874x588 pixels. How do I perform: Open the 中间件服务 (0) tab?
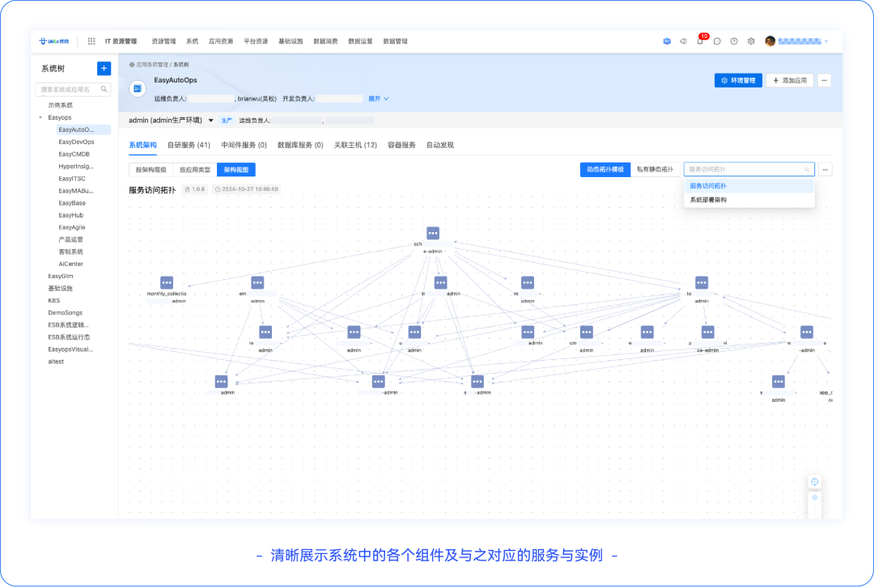(x=244, y=145)
